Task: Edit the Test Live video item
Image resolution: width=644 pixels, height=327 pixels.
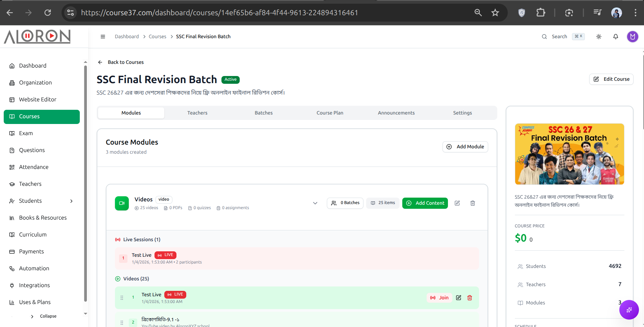Action: pyautogui.click(x=458, y=298)
